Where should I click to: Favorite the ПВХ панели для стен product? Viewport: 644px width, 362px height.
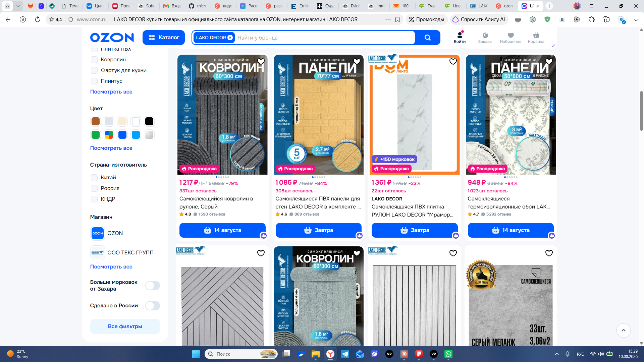[357, 61]
